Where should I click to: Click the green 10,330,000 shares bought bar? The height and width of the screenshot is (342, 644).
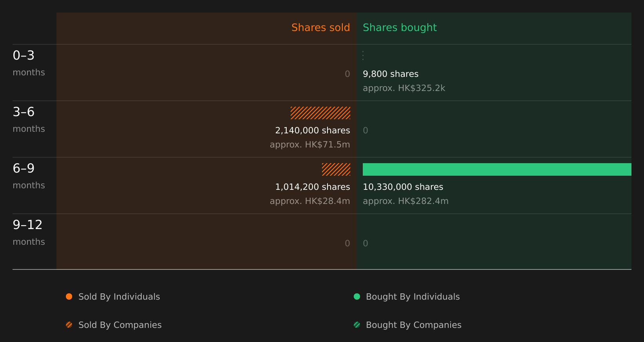[x=497, y=169]
